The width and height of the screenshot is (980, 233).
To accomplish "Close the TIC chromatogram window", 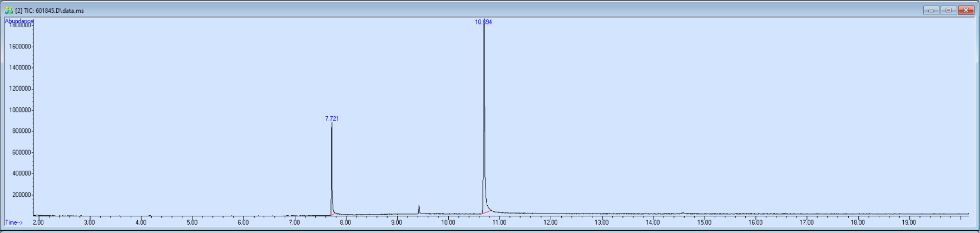I will (x=966, y=10).
